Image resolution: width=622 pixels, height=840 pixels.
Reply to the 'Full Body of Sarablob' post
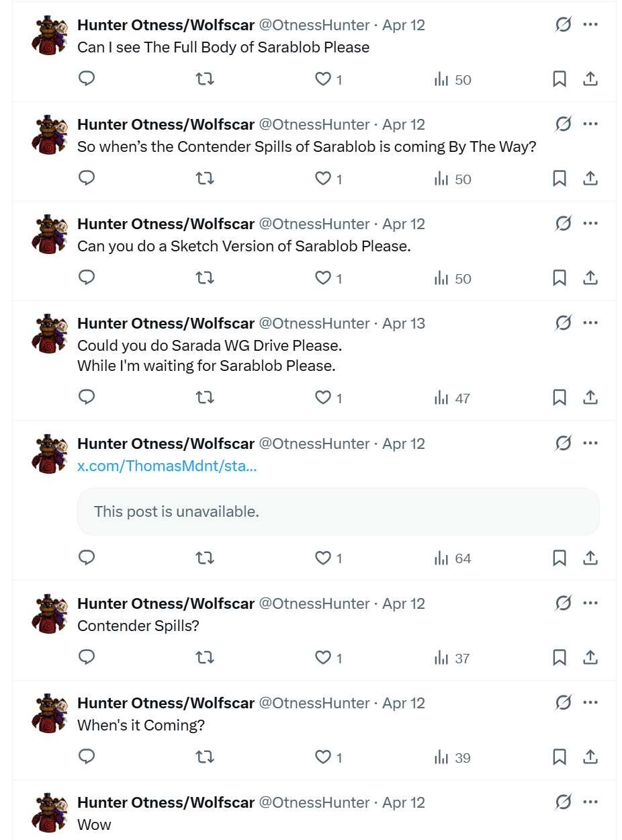87,79
